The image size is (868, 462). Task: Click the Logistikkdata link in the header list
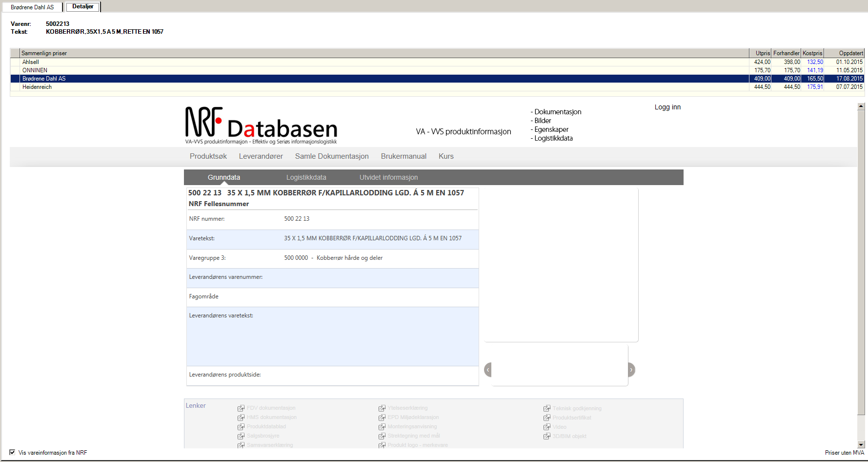pos(553,138)
